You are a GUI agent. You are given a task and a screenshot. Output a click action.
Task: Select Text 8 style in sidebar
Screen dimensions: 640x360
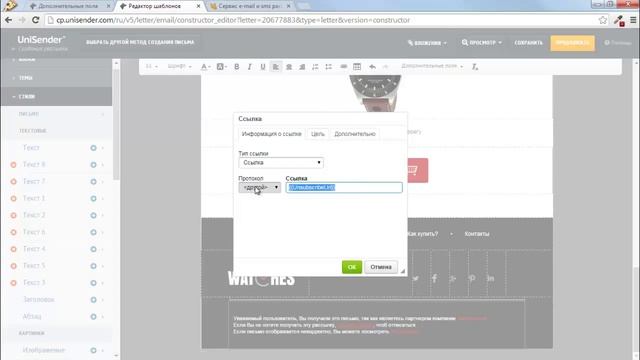pyautogui.click(x=34, y=164)
